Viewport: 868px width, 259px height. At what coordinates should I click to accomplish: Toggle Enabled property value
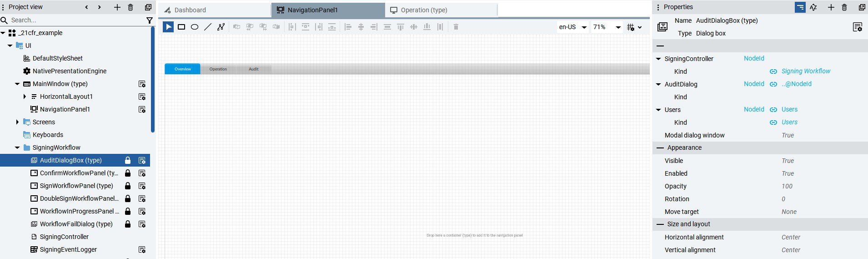[788, 173]
